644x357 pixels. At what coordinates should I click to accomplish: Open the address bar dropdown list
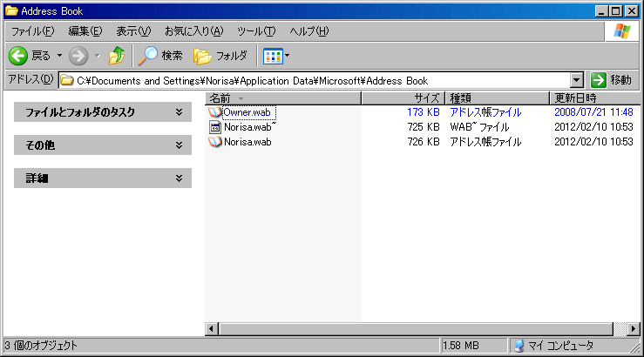tap(577, 80)
